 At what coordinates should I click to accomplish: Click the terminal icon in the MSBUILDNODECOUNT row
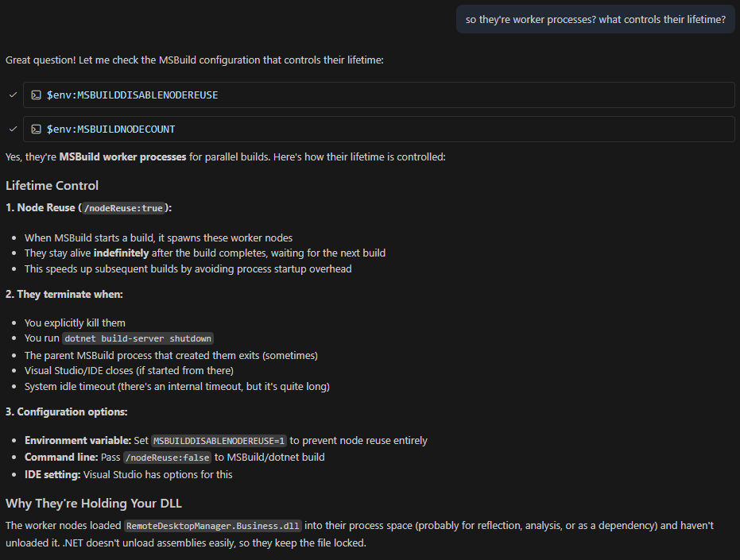point(36,129)
